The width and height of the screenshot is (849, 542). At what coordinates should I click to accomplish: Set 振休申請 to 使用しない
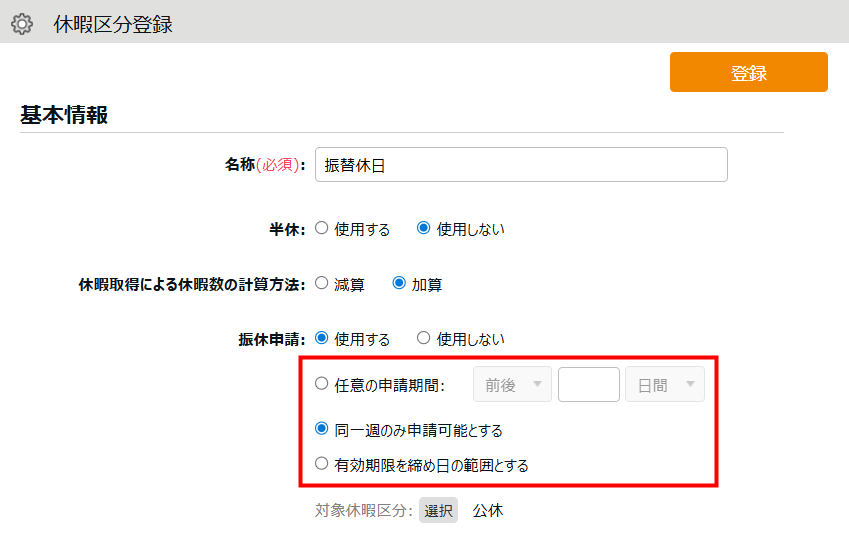pyautogui.click(x=423, y=338)
